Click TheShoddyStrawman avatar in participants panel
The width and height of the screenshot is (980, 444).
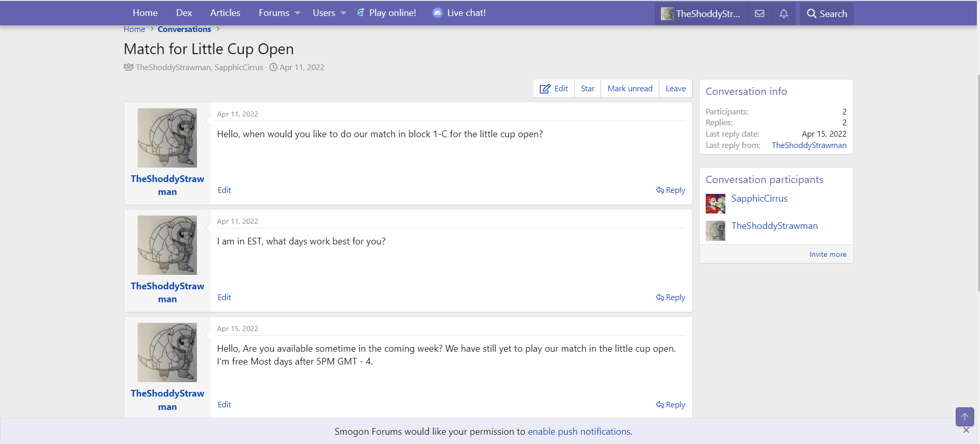pos(716,231)
